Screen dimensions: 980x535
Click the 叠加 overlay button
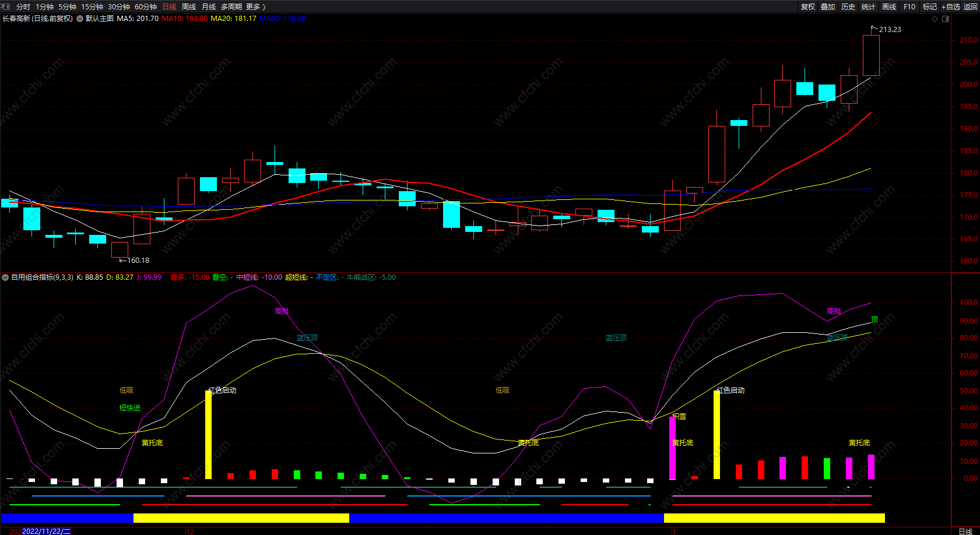tap(828, 6)
